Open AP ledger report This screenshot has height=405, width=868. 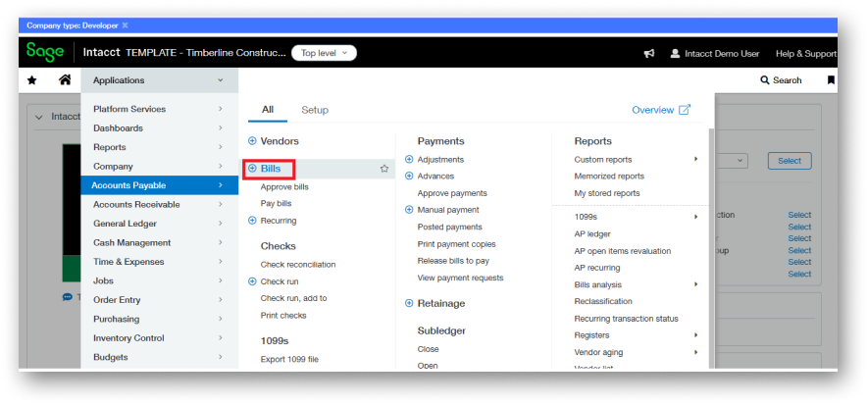(x=592, y=234)
